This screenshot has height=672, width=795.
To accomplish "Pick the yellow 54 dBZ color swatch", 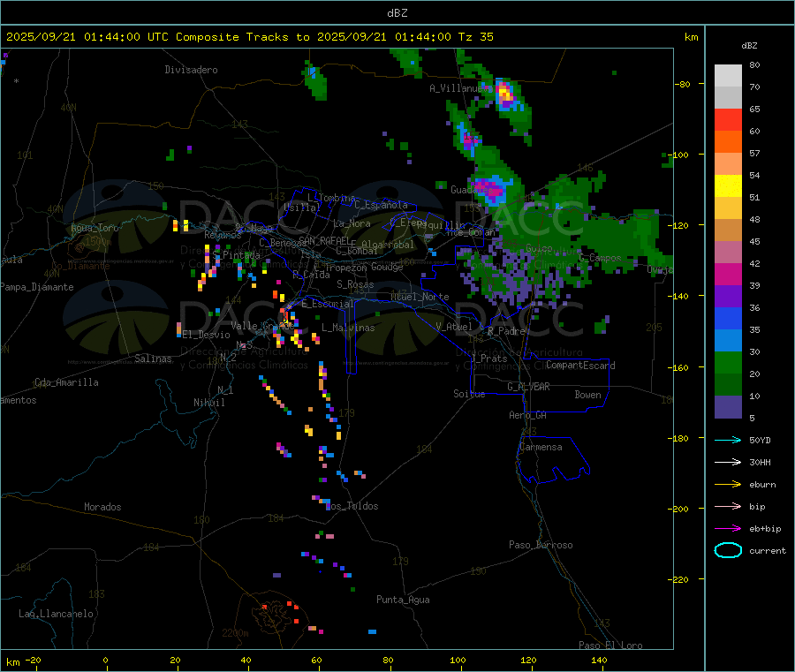I will tap(728, 185).
